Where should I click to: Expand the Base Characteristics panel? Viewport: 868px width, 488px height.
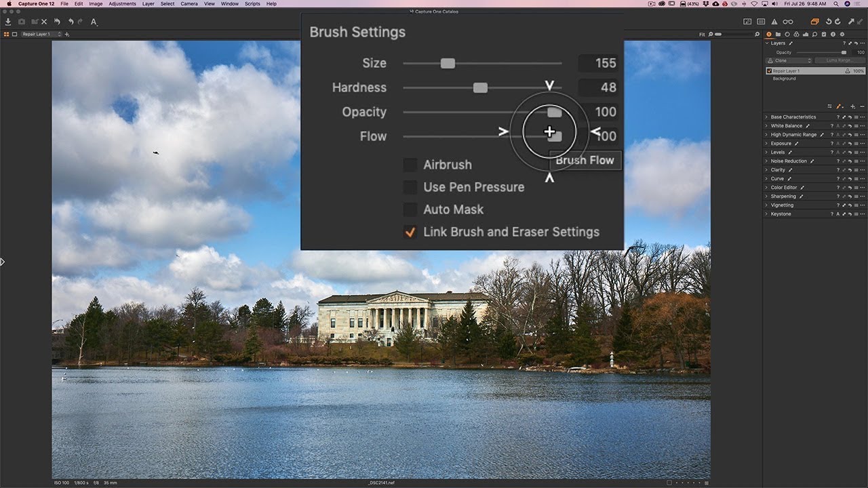click(x=767, y=117)
